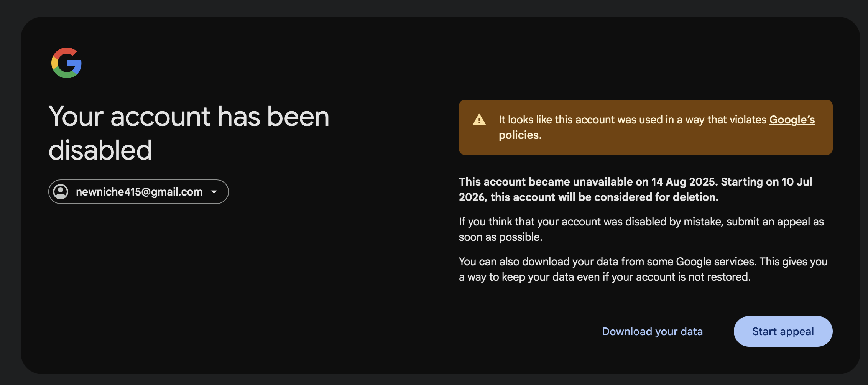Click the profile avatar icon beside email

pyautogui.click(x=61, y=192)
